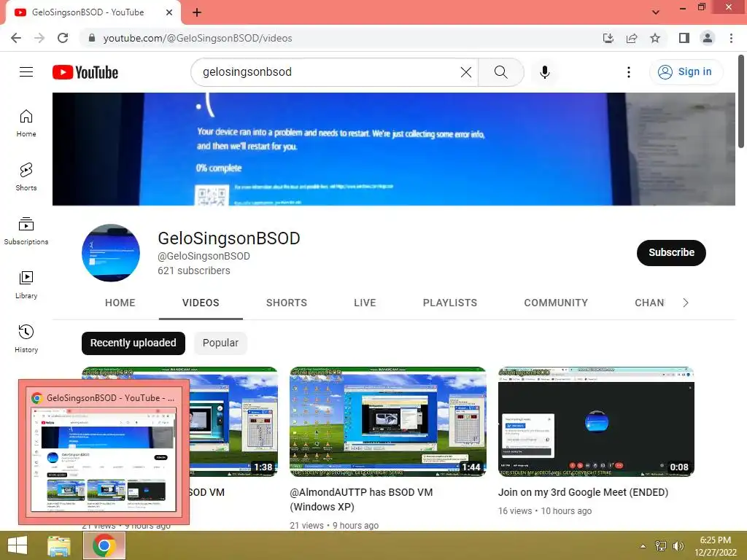Click the Chrome icon in the taskbar
Viewport: 747px width, 560px height.
click(x=104, y=545)
